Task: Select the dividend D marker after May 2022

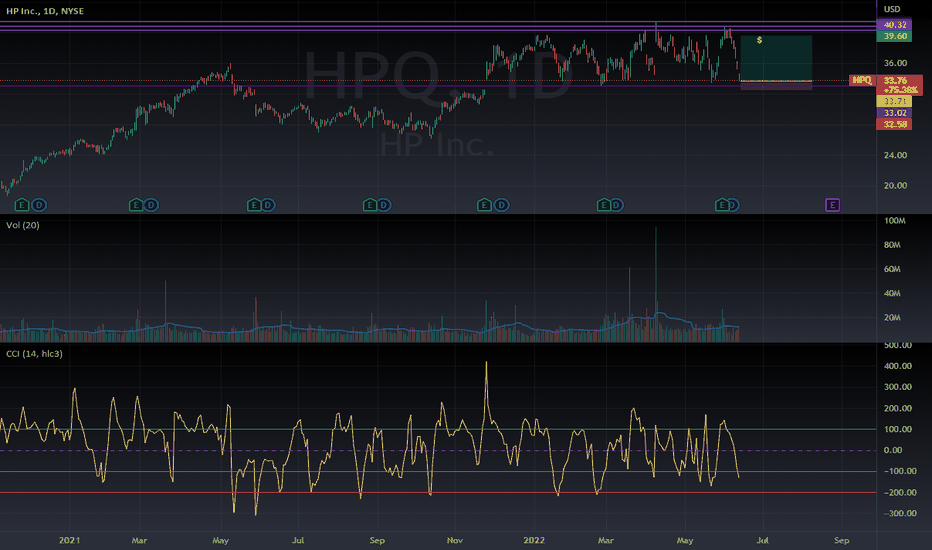Action: coord(734,205)
